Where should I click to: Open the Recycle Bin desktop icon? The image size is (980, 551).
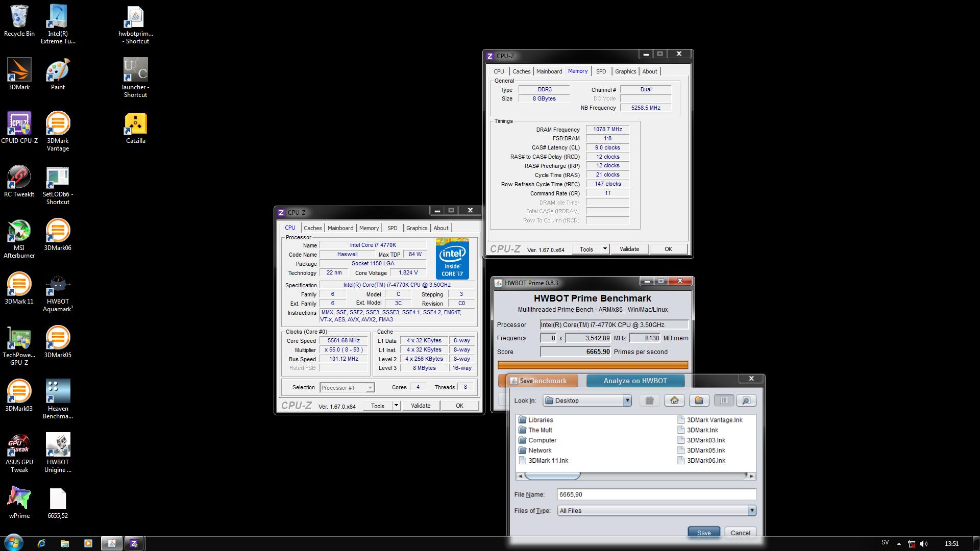pos(19,21)
